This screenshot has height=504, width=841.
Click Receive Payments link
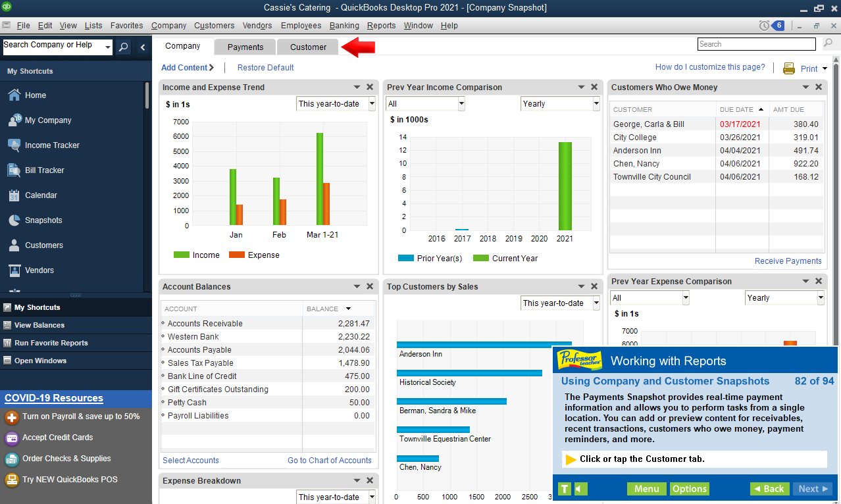(x=788, y=261)
